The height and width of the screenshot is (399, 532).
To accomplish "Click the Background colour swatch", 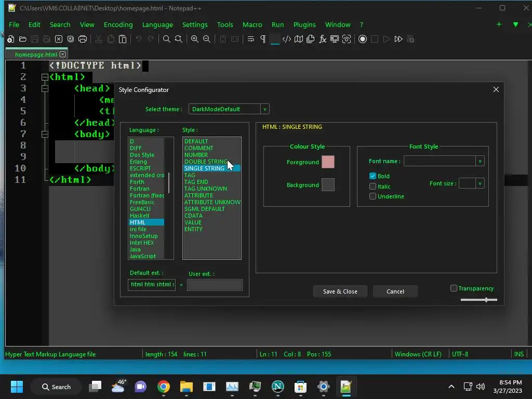I will tap(328, 184).
